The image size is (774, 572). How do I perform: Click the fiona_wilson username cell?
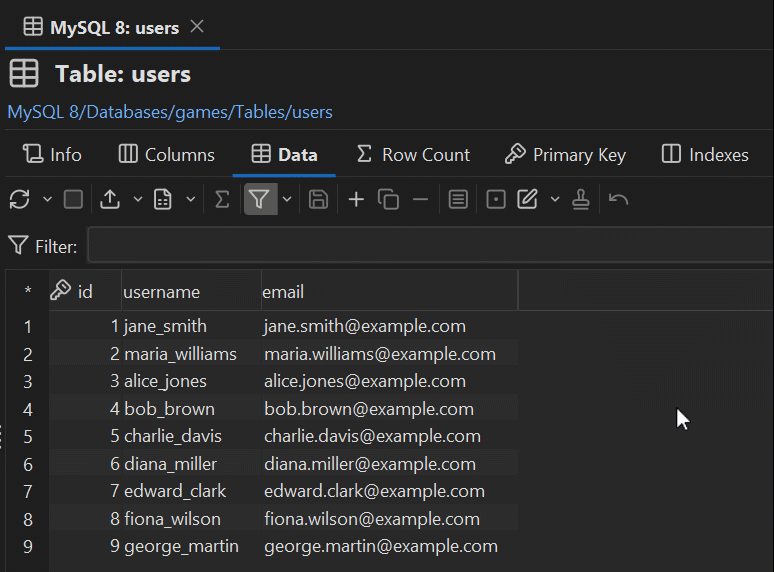point(191,519)
